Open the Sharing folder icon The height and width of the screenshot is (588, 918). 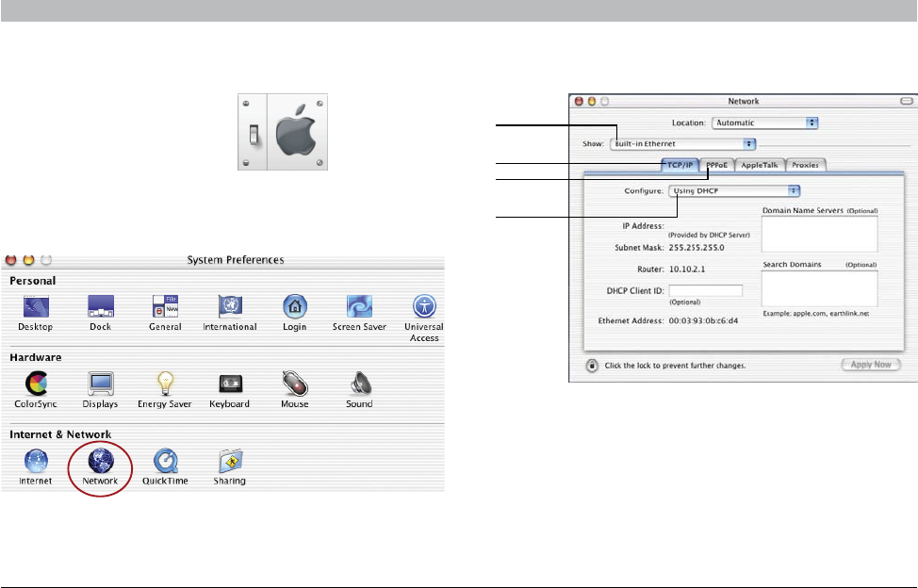tap(230, 461)
